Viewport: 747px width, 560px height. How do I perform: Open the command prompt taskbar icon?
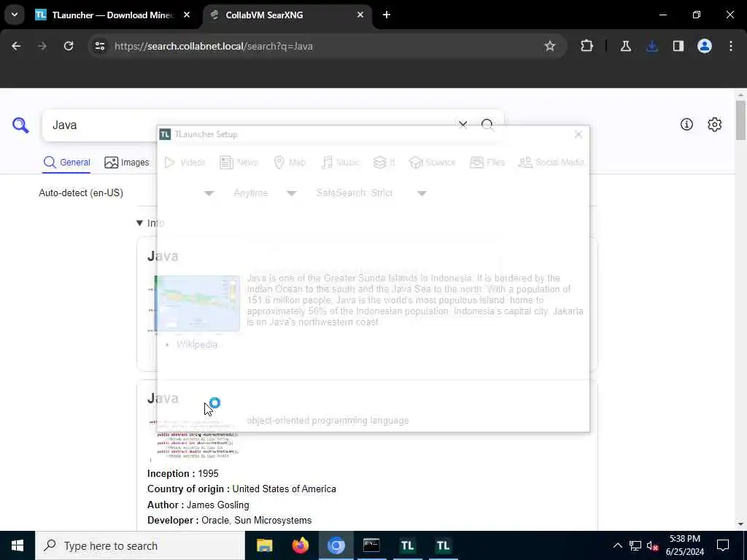[371, 545]
